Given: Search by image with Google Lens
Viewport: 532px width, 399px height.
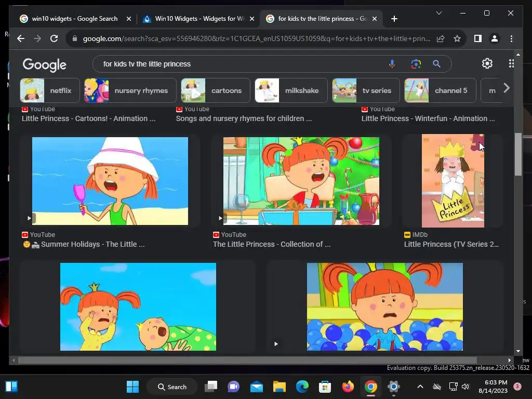Looking at the screenshot, I should pos(416,64).
